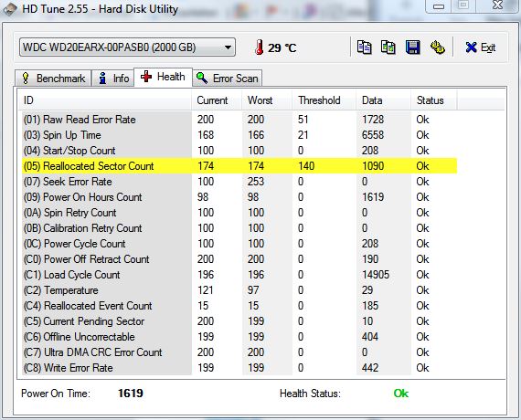Click the Threshold column header
This screenshot has height=420, width=521.
324,100
